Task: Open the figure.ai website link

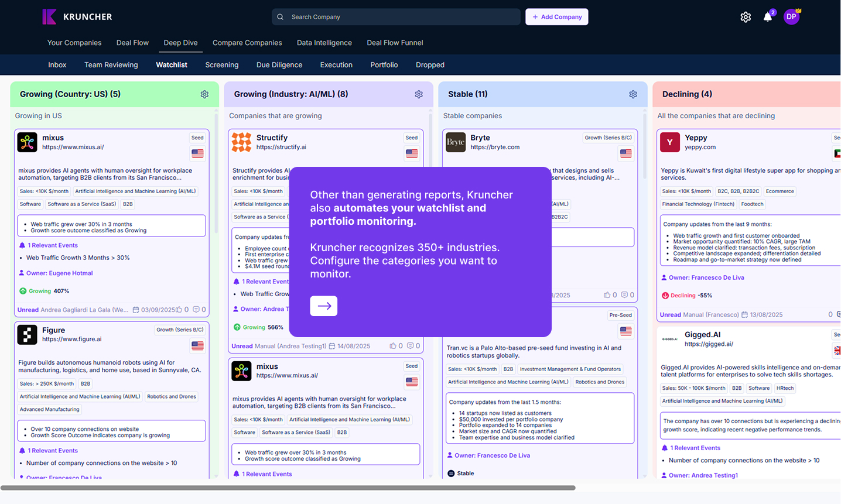Action: (x=71, y=339)
